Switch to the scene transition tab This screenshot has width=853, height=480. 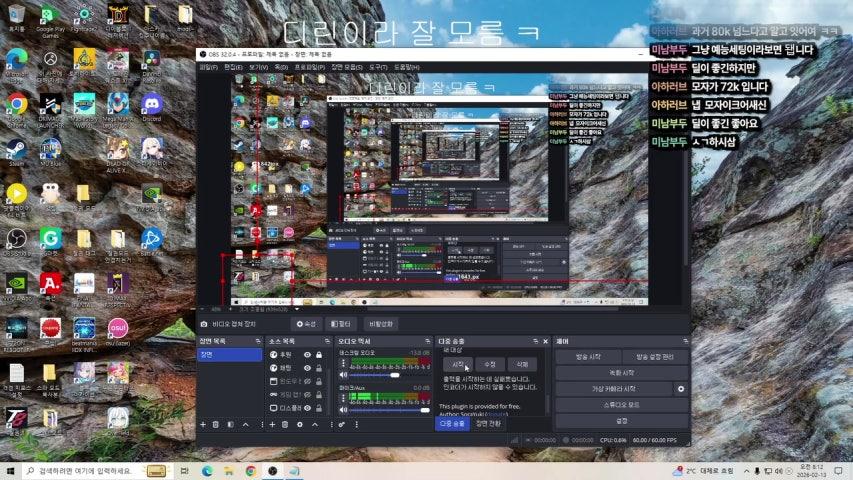pyautogui.click(x=488, y=423)
